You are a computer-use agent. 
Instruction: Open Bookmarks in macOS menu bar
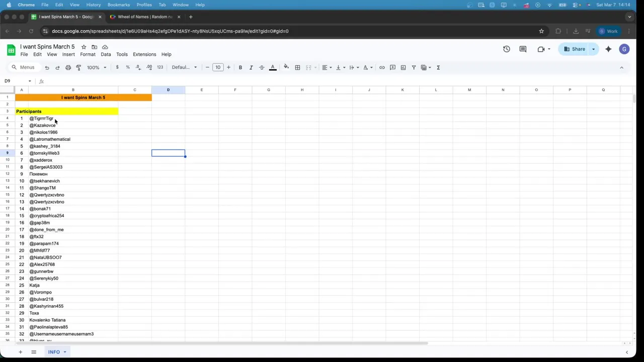(119, 5)
